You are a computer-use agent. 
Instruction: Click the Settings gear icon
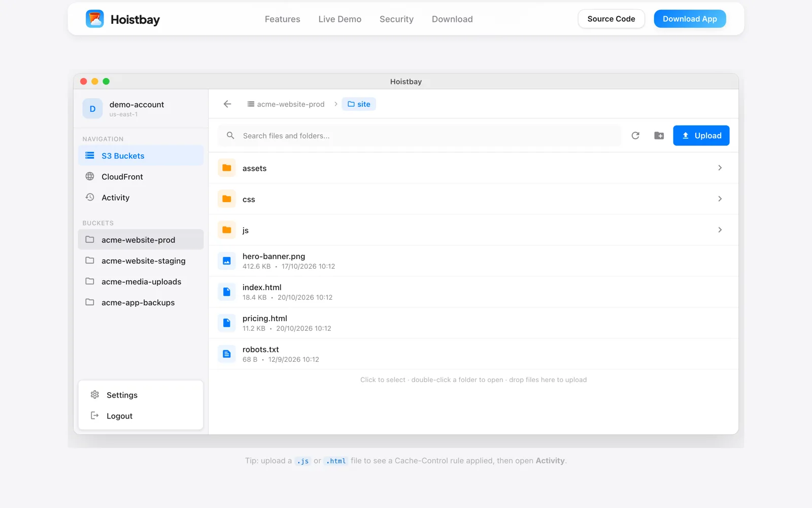(95, 395)
